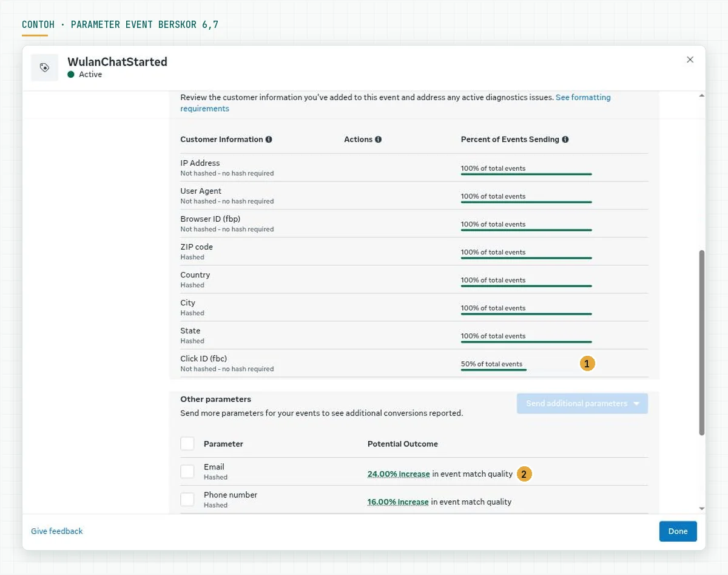Select the Click ID (fbc) row label
728x575 pixels.
[203, 358]
